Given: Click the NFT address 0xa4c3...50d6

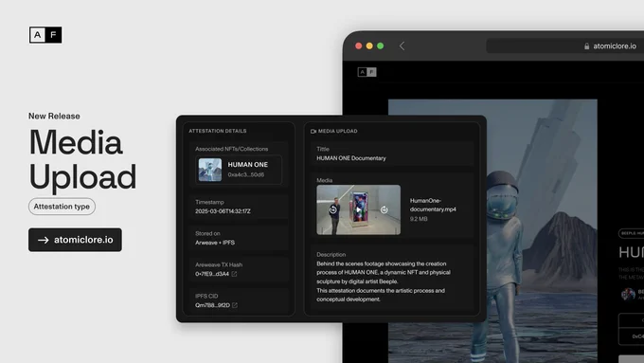Looking at the screenshot, I should click(x=246, y=174).
